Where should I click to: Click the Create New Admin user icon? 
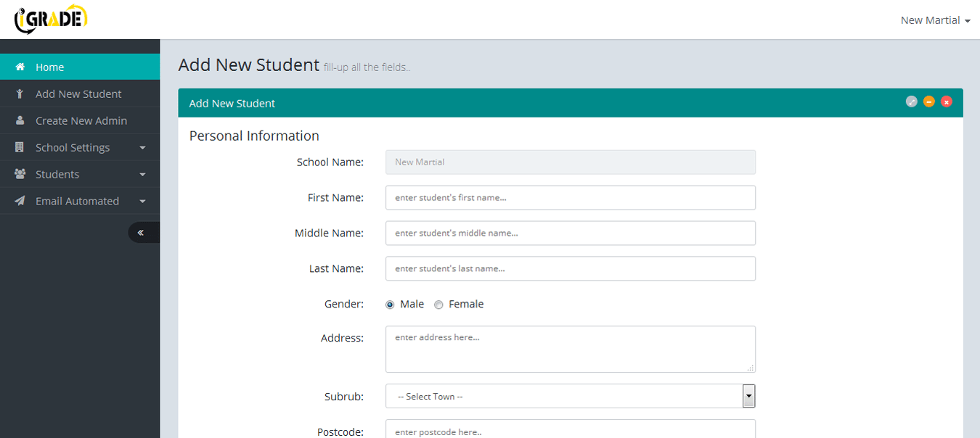(20, 120)
